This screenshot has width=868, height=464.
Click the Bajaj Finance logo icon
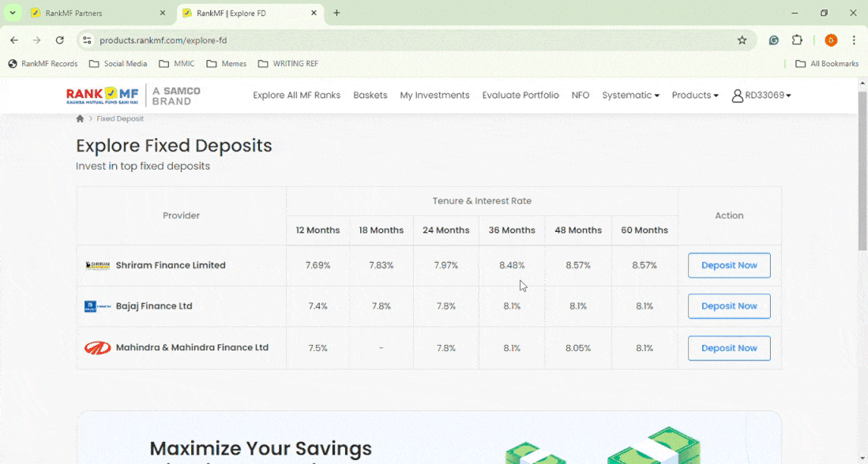97,306
